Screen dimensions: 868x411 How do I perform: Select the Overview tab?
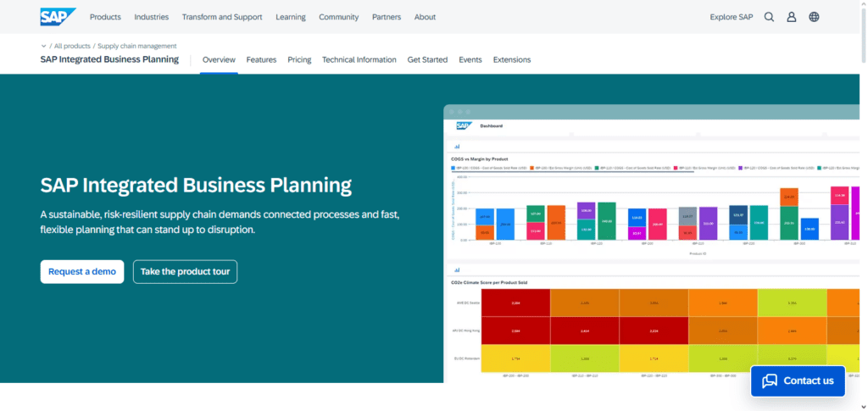219,59
